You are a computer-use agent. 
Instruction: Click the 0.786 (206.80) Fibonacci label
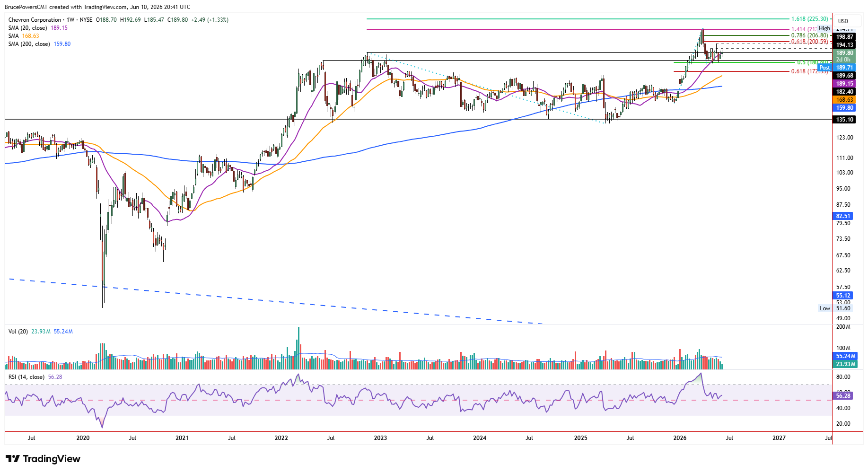[810, 35]
